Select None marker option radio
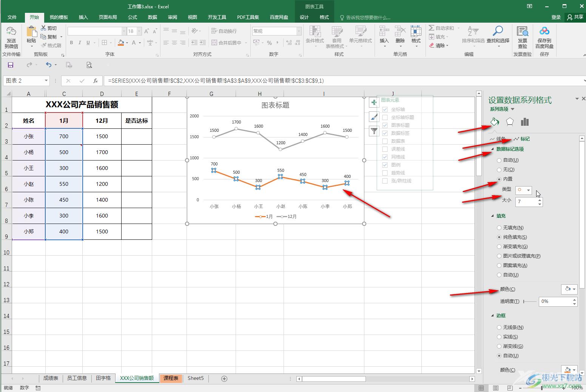 click(x=499, y=170)
